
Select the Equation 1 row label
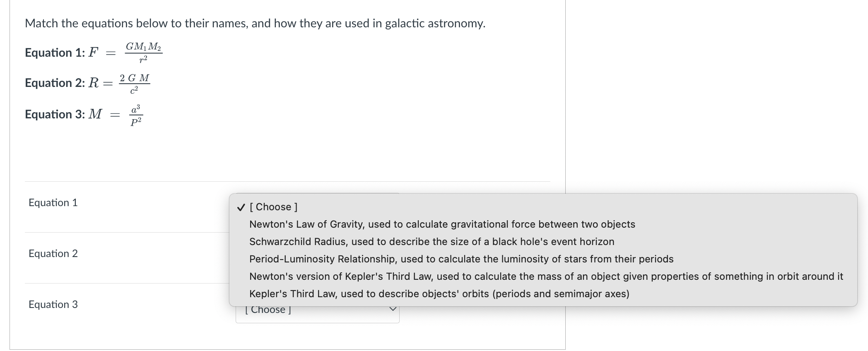coord(53,202)
